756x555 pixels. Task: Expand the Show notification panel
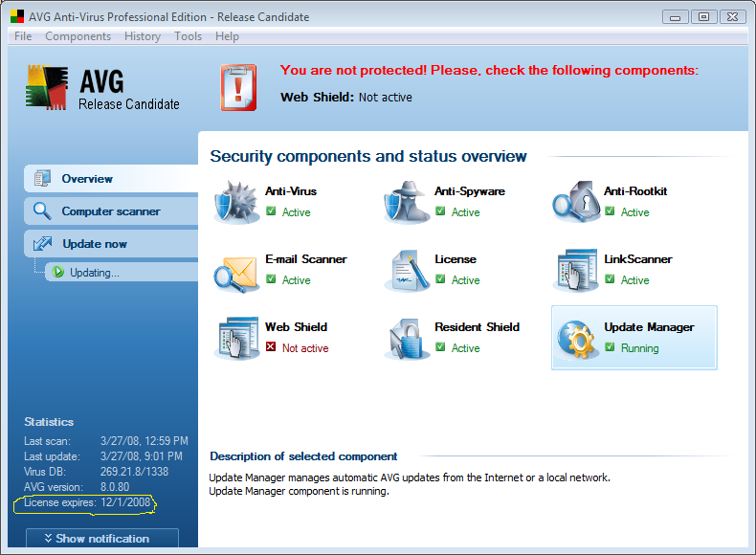(102, 538)
